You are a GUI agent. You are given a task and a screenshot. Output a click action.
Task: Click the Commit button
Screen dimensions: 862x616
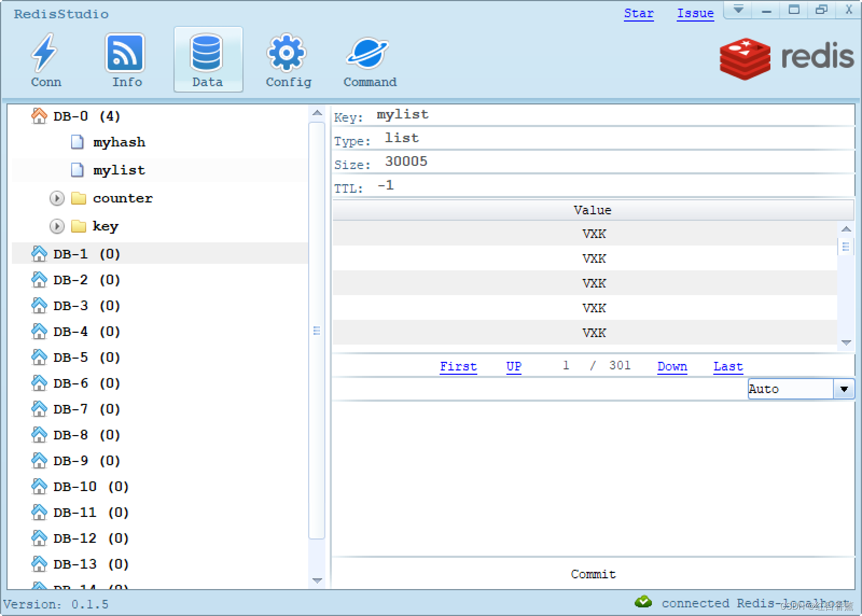[x=593, y=574]
